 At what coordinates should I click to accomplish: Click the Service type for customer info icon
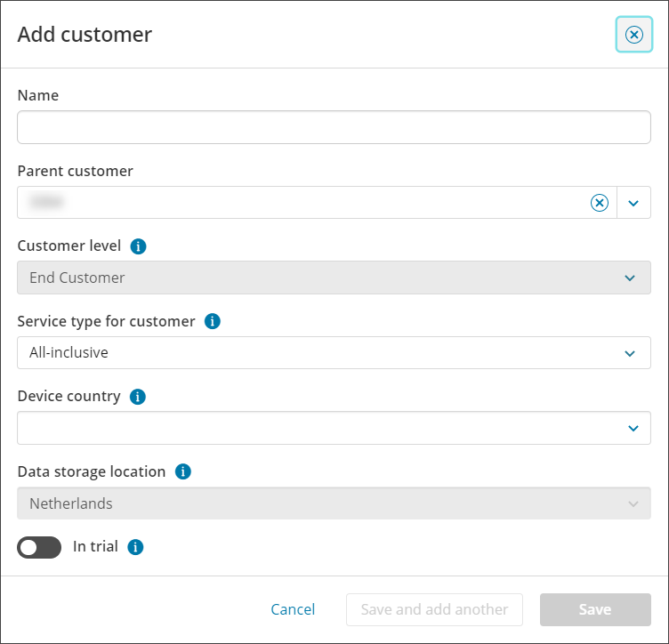213,321
